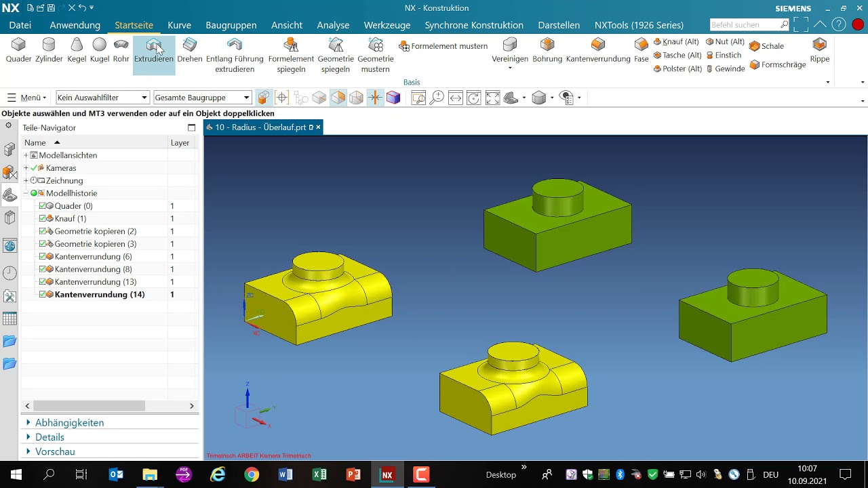Open Entlang Führung extrudieren tool
The image size is (868, 488).
235,56
